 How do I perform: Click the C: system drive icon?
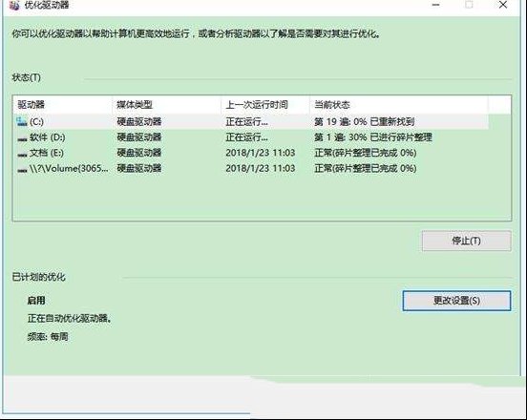click(x=22, y=121)
